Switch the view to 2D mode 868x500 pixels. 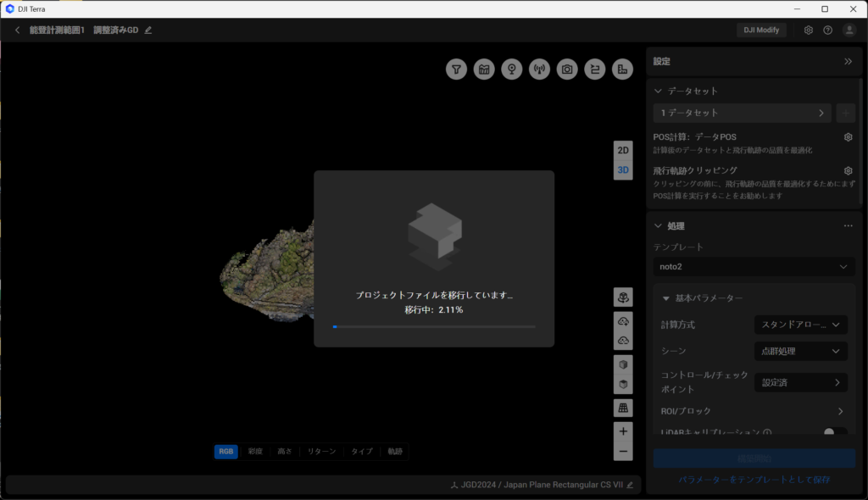click(x=623, y=150)
